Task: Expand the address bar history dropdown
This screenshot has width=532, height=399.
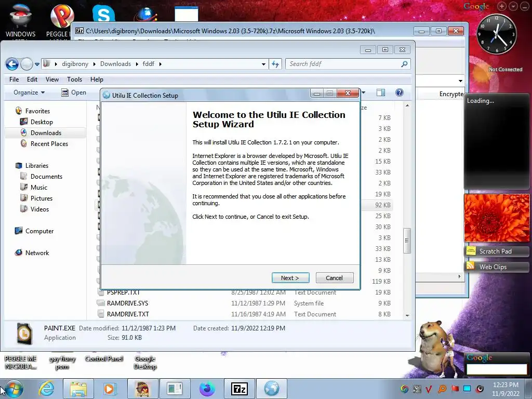Action: pyautogui.click(x=263, y=64)
